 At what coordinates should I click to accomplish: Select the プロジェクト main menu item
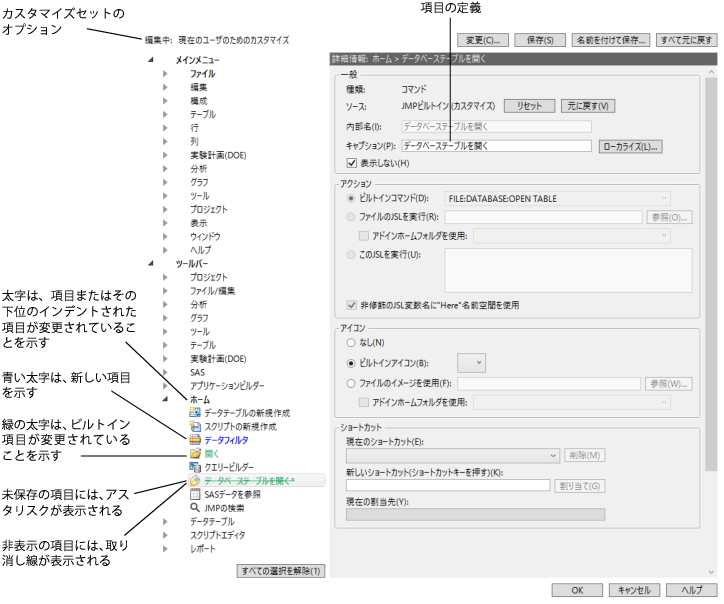(x=209, y=209)
